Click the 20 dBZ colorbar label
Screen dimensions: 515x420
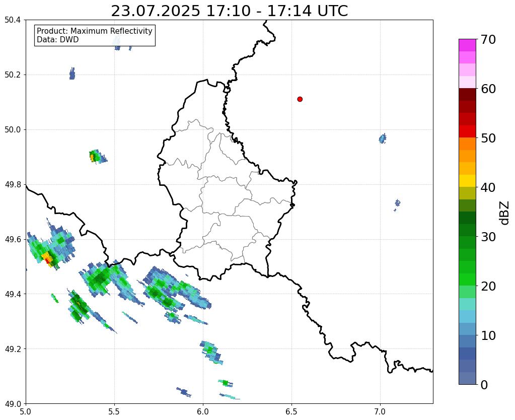[488, 286]
